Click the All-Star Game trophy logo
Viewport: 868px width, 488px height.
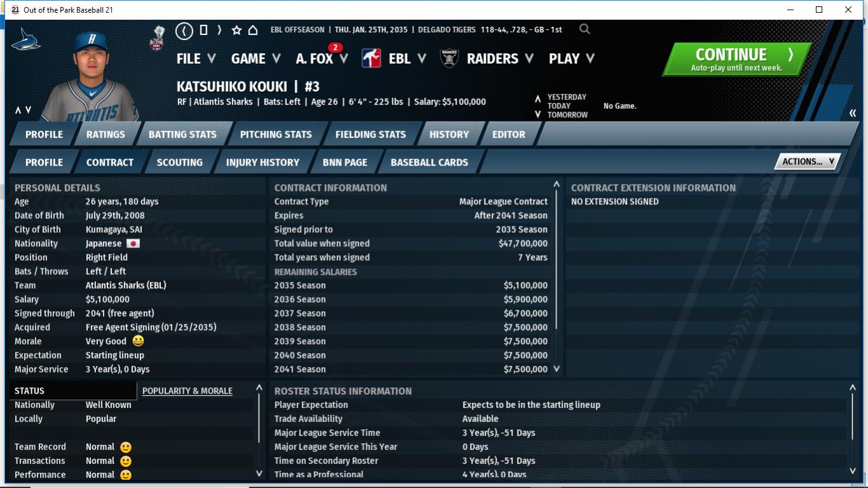158,38
